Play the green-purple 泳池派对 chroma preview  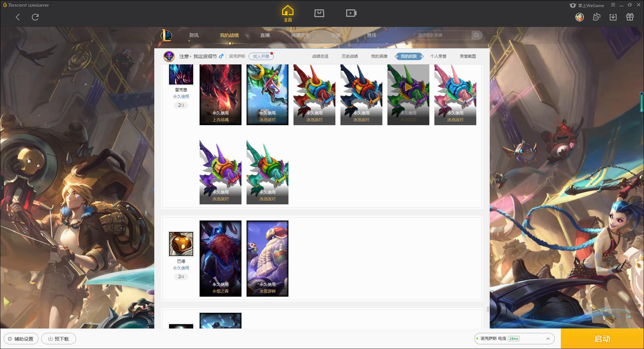[408, 88]
